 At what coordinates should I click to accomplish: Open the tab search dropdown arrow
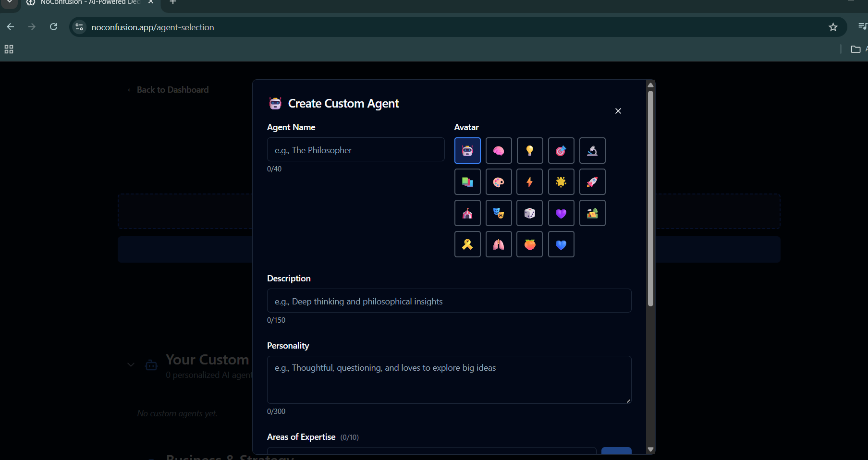[x=10, y=2]
